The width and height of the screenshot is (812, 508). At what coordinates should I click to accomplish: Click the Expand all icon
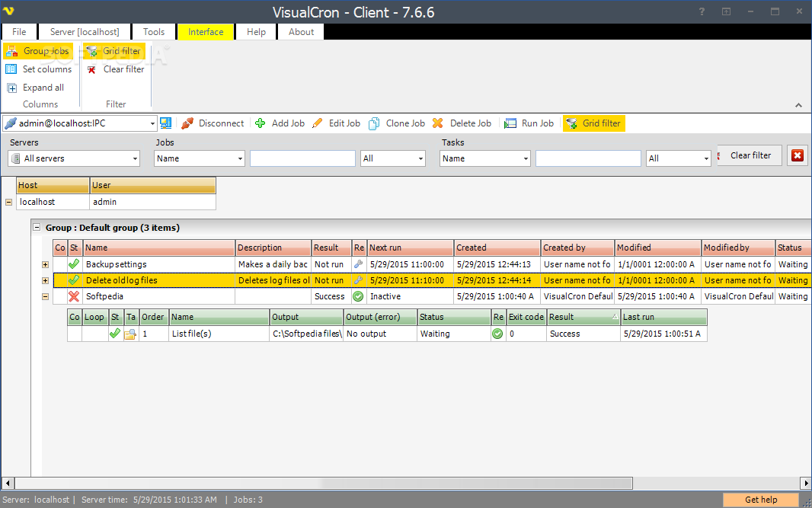(x=12, y=88)
